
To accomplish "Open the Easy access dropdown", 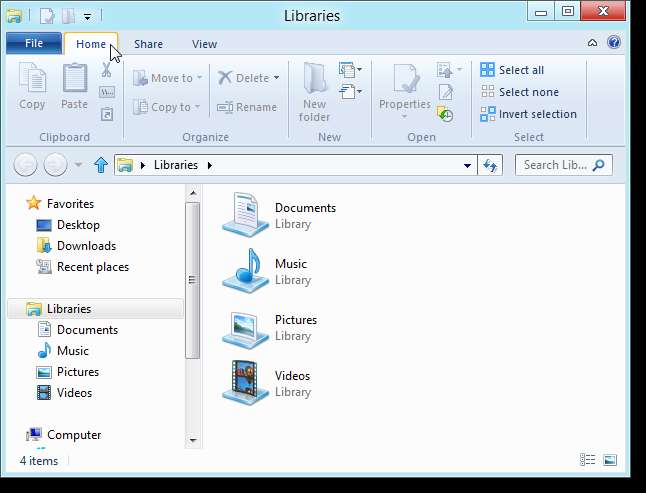I will tap(351, 91).
